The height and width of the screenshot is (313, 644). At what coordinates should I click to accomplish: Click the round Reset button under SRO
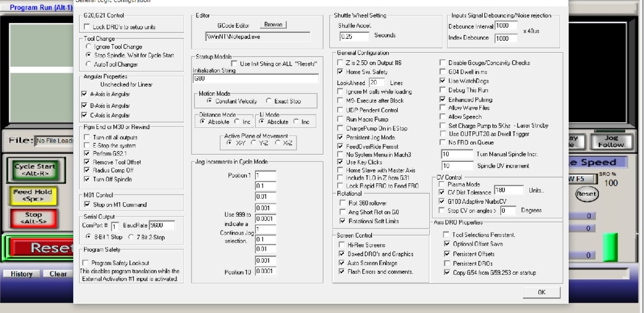(586, 194)
